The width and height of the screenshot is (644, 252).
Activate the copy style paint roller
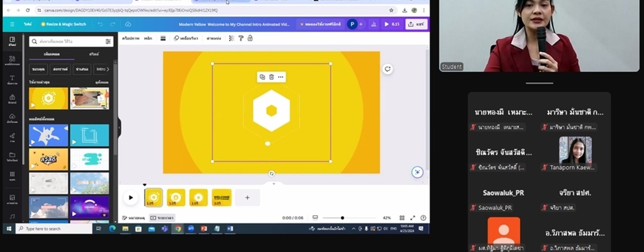click(241, 39)
